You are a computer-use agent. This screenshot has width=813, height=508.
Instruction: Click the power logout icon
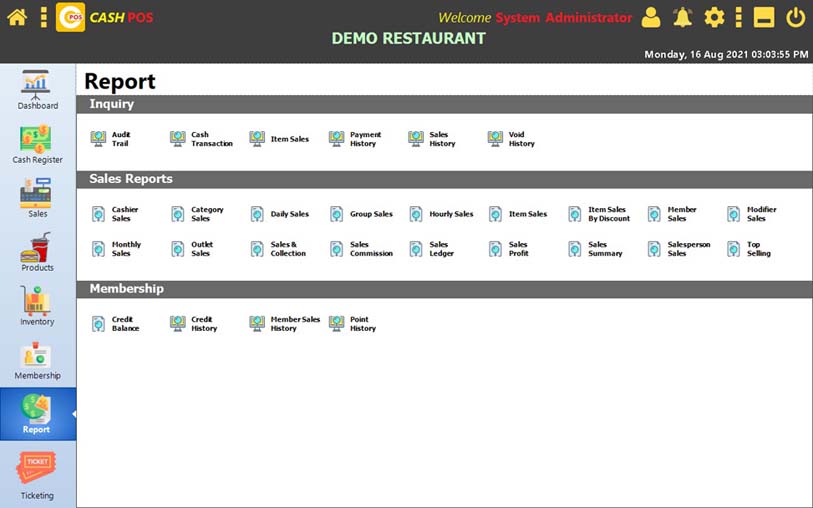[795, 17]
